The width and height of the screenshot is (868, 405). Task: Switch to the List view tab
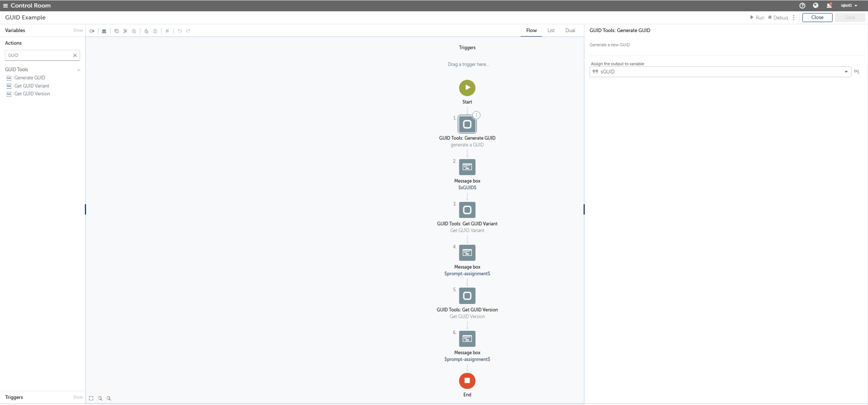point(551,31)
